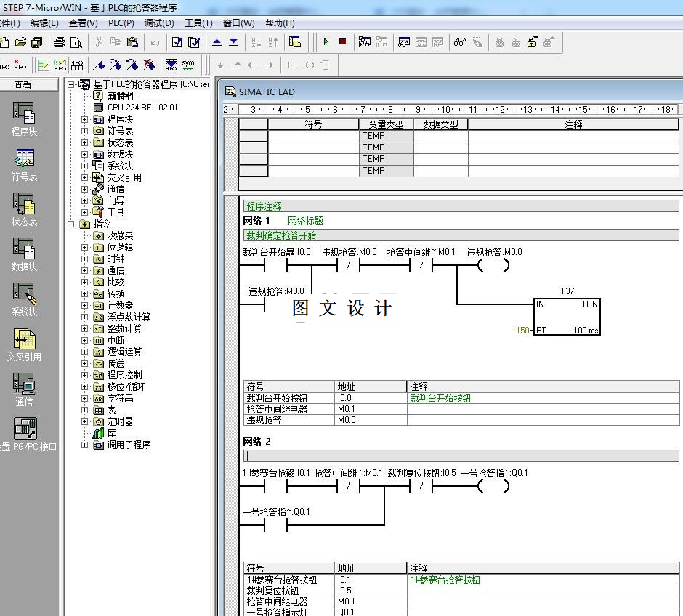Print the project using printer icon
The height and width of the screenshot is (616, 683).
[60, 42]
